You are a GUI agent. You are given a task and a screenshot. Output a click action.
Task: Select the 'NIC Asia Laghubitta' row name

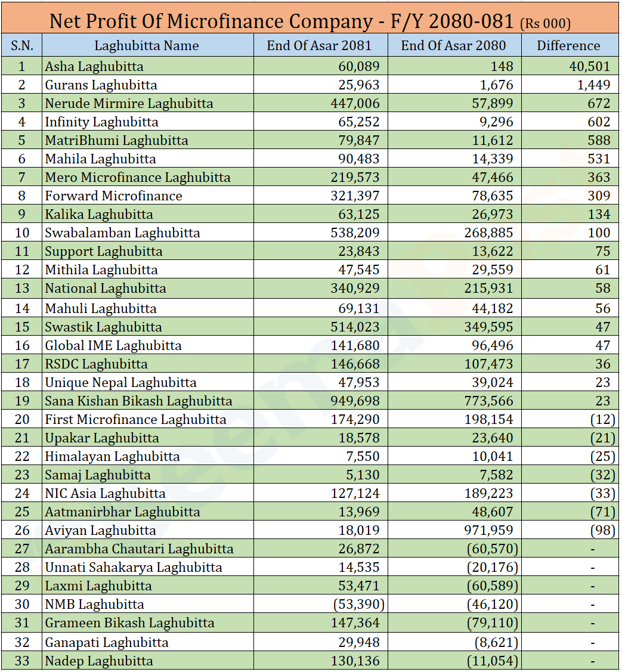(105, 493)
